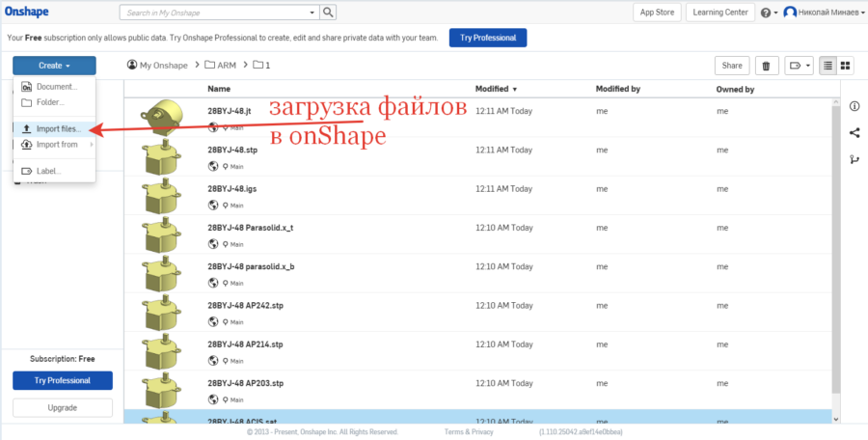Open the details info panel icon
Image resolution: width=868 pixels, height=440 pixels.
(x=854, y=106)
